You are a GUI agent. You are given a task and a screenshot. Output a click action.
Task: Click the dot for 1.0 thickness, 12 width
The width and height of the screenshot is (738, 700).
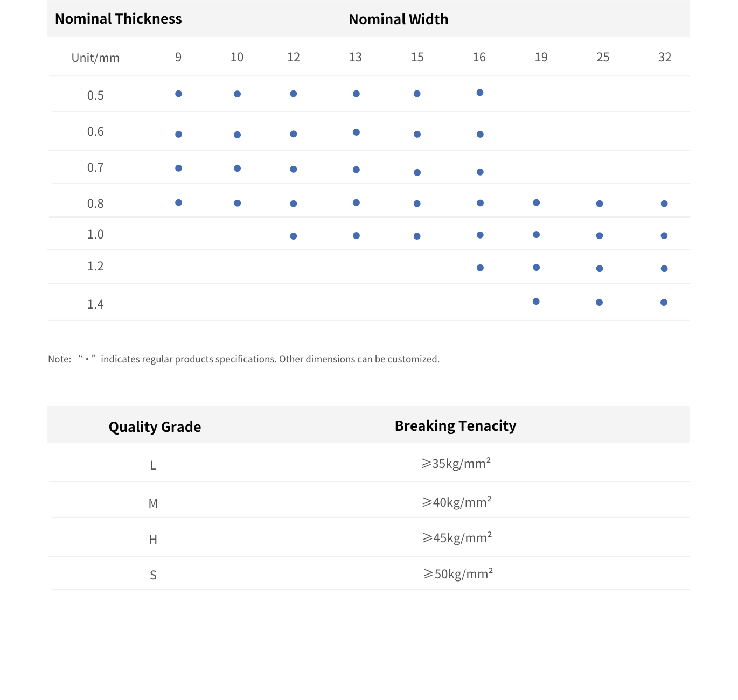pos(294,236)
